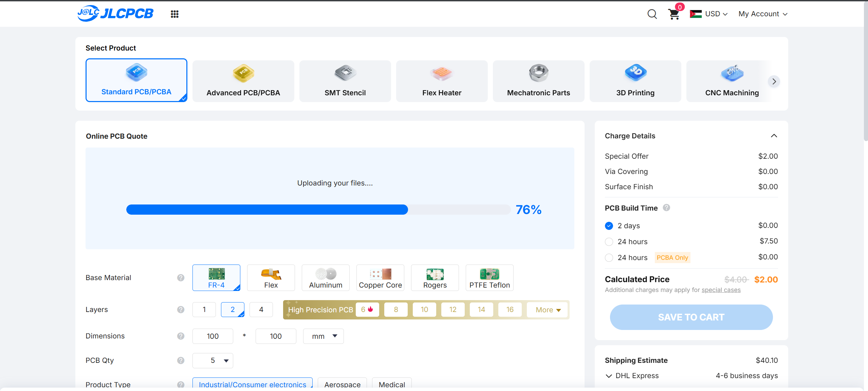Image resolution: width=868 pixels, height=391 pixels.
Task: Click the country flag icon
Action: [696, 14]
